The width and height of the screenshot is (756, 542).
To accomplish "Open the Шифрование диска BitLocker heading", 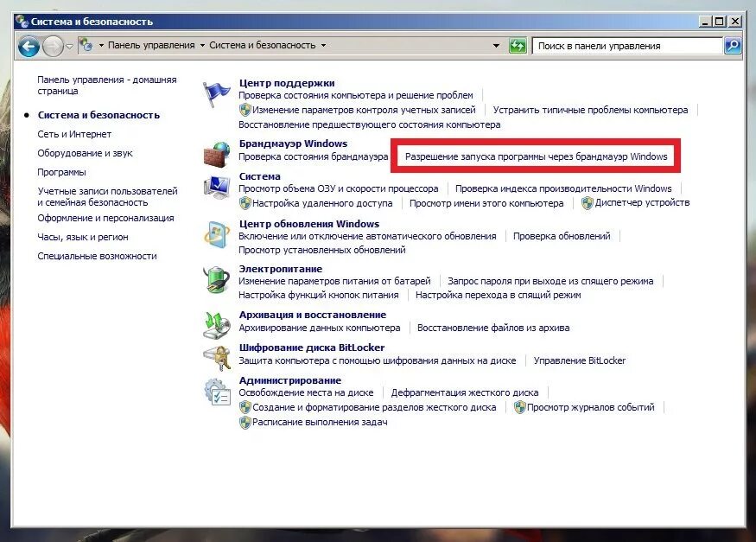I will (x=311, y=348).
